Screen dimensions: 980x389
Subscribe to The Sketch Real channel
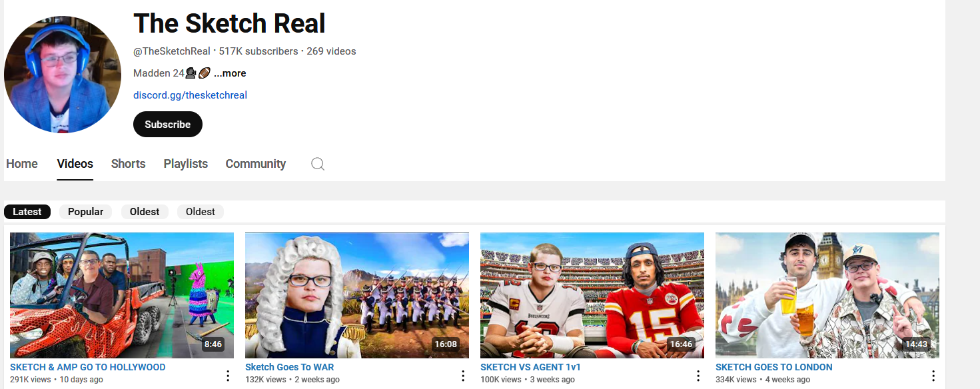coord(168,125)
